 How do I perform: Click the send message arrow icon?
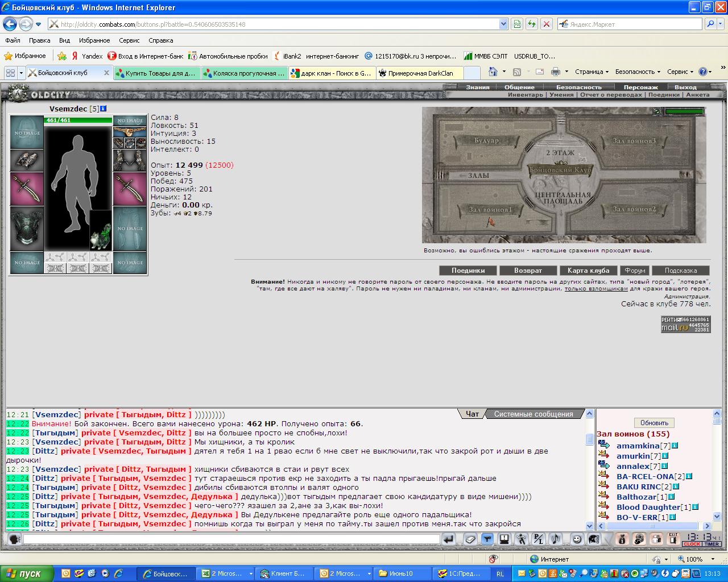[449, 539]
